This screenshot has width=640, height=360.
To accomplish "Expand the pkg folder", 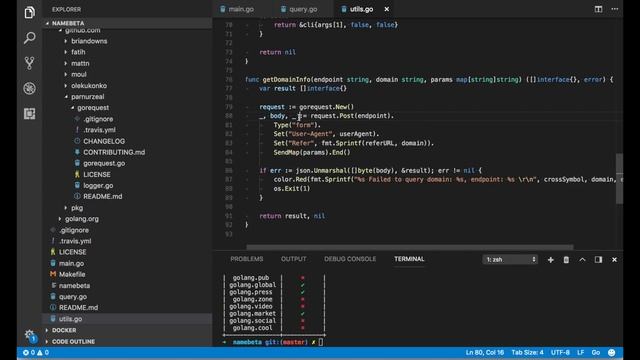I will [x=77, y=208].
